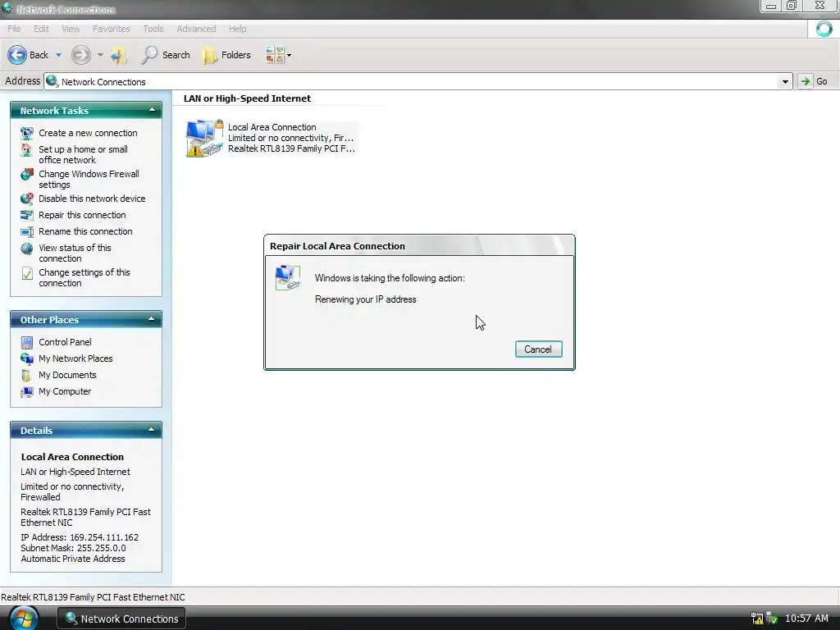Click My Computer icon

[27, 392]
